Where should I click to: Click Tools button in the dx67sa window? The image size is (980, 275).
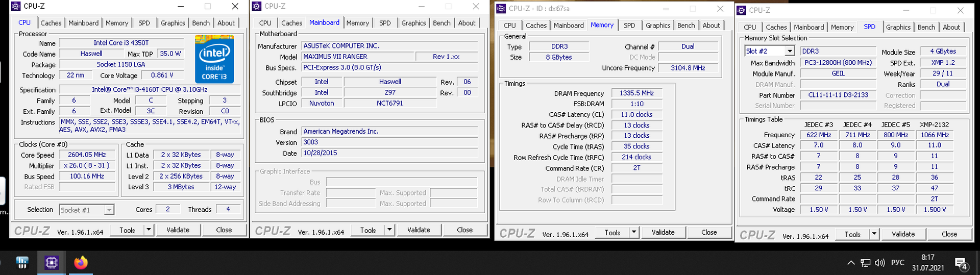(x=612, y=232)
